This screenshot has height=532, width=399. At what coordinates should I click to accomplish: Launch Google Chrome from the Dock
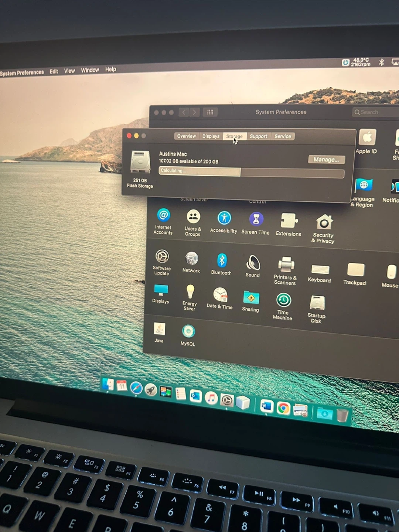(x=283, y=408)
